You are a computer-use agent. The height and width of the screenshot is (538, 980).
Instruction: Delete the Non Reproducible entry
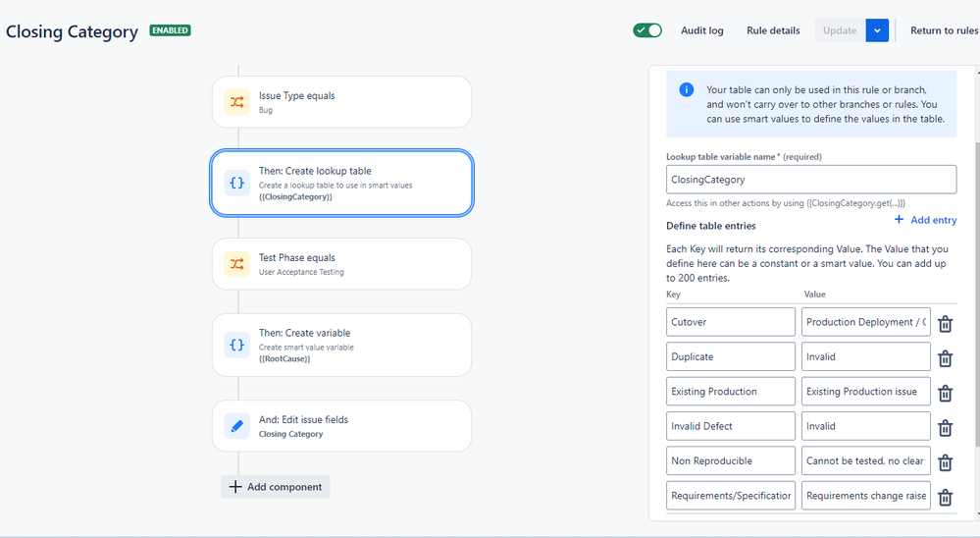click(945, 463)
